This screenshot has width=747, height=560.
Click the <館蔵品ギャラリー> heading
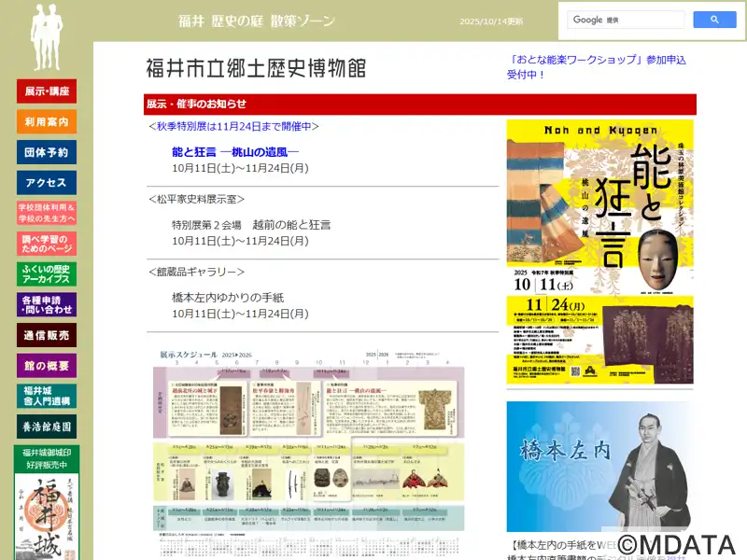pyautogui.click(x=196, y=272)
